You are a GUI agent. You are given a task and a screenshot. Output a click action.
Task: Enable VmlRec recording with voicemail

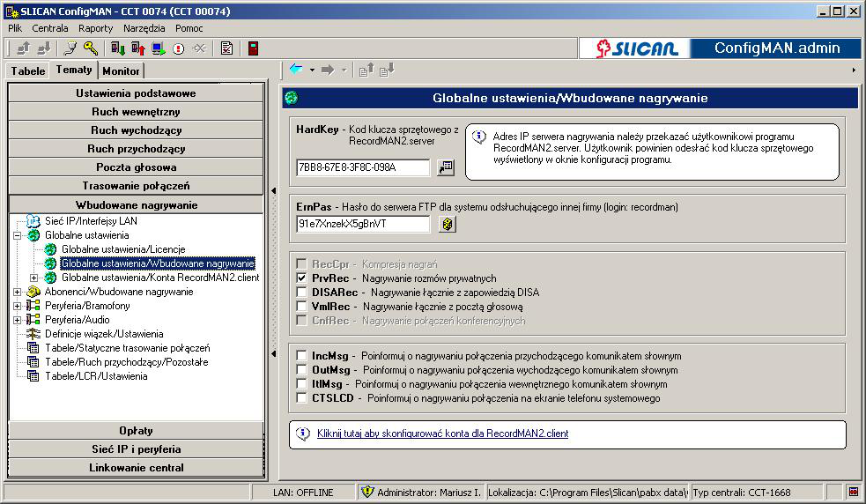pyautogui.click(x=301, y=306)
